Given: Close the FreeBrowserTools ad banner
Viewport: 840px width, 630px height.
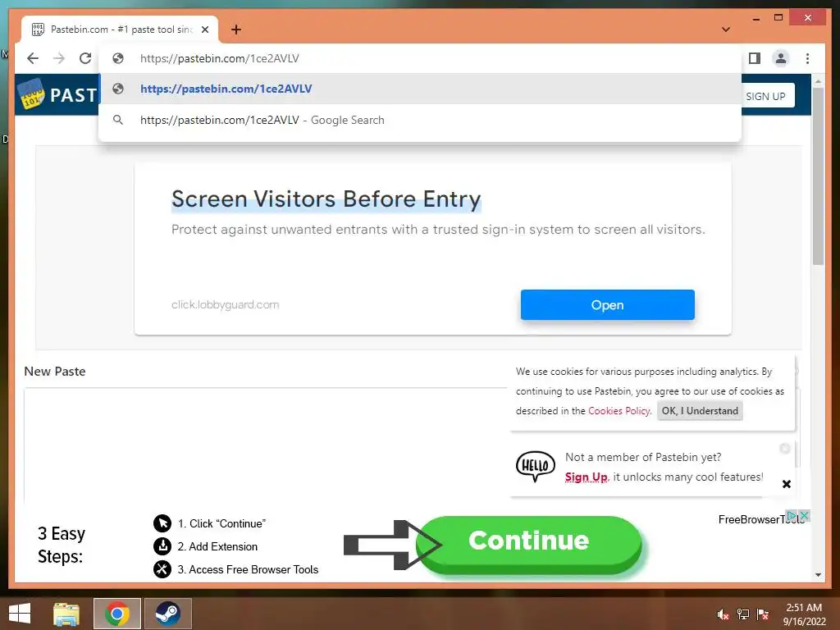Looking at the screenshot, I should point(804,515).
